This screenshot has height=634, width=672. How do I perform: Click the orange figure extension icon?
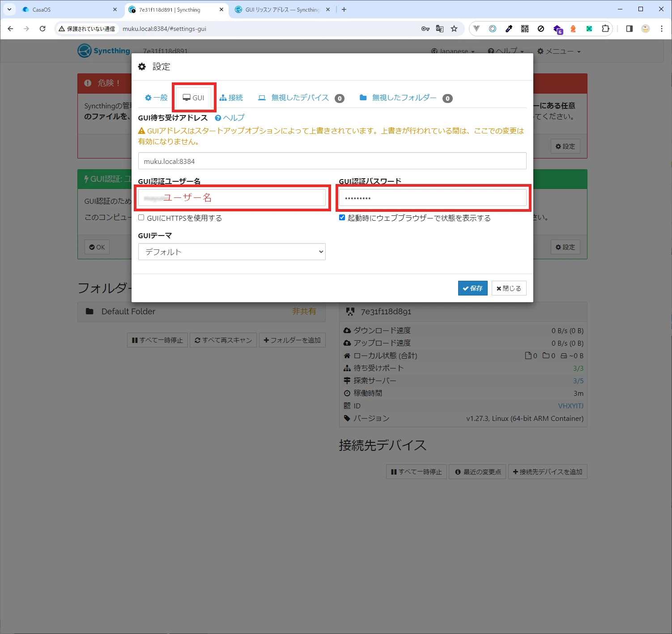click(573, 29)
